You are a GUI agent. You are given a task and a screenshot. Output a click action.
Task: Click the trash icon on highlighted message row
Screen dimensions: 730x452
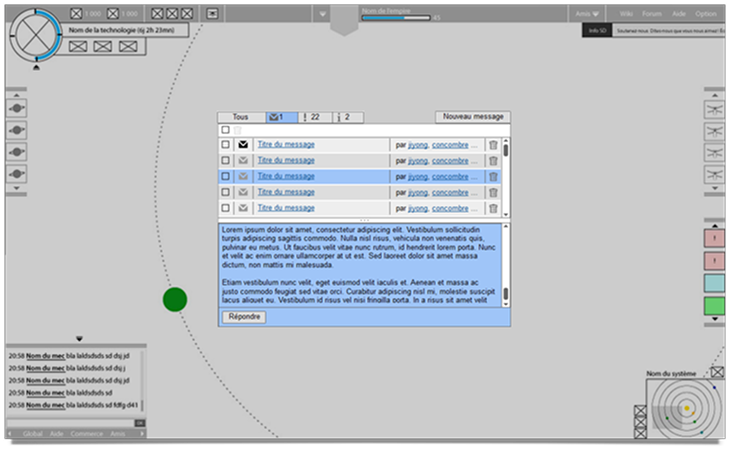(492, 176)
